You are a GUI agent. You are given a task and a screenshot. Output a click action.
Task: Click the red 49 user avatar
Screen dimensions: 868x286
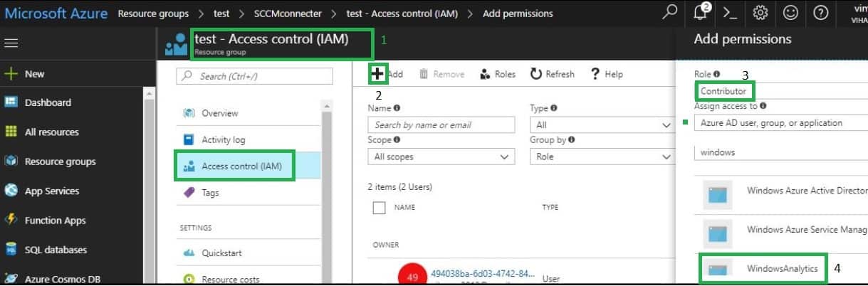point(412,275)
